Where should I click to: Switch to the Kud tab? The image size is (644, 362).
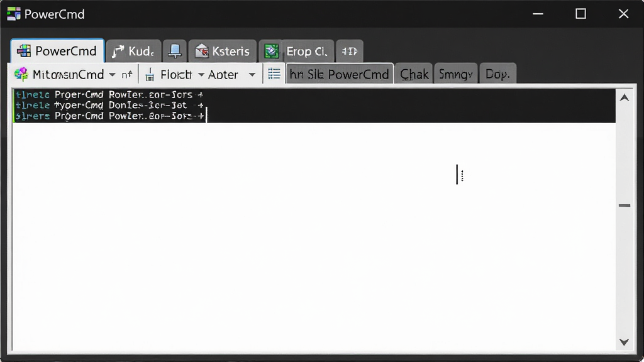pyautogui.click(x=133, y=52)
